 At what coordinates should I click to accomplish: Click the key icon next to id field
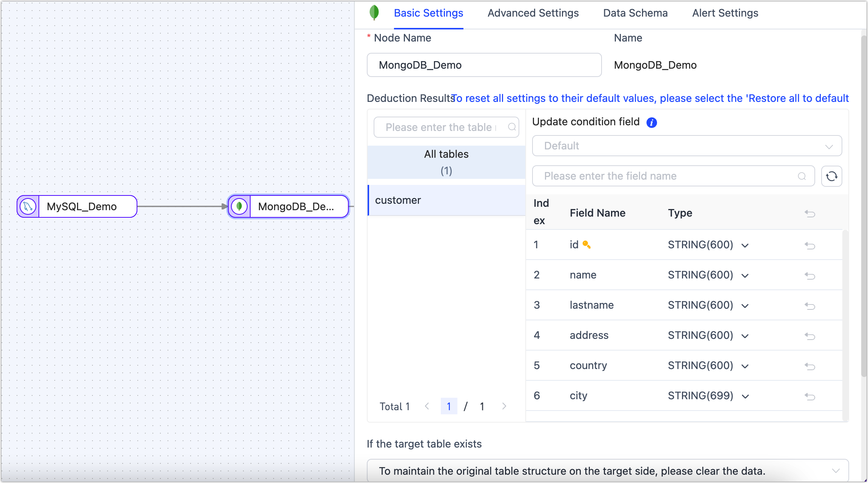tap(587, 245)
